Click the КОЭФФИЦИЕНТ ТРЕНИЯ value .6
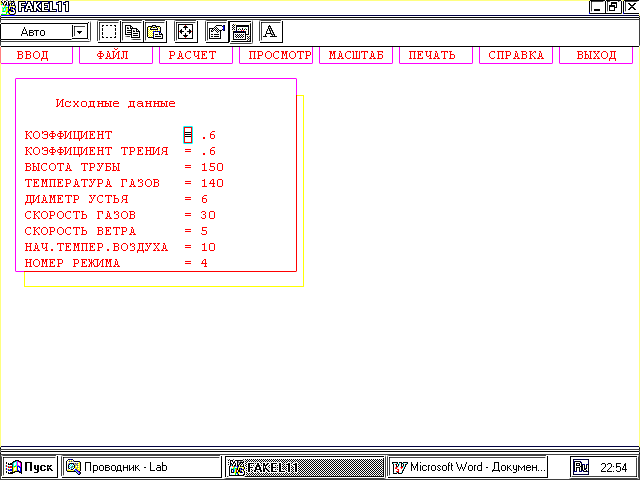The height and width of the screenshot is (480, 640). point(208,151)
